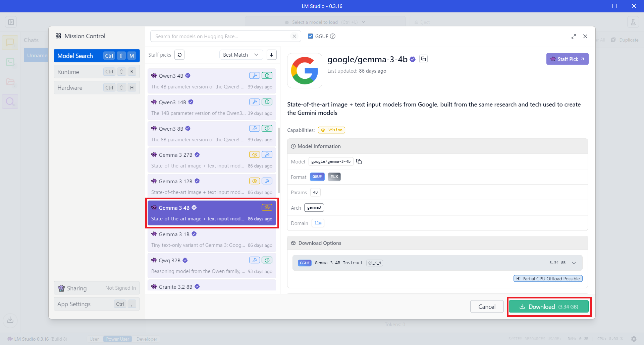This screenshot has width=644, height=345.
Task: Switch to Developer mode
Action: point(147,339)
